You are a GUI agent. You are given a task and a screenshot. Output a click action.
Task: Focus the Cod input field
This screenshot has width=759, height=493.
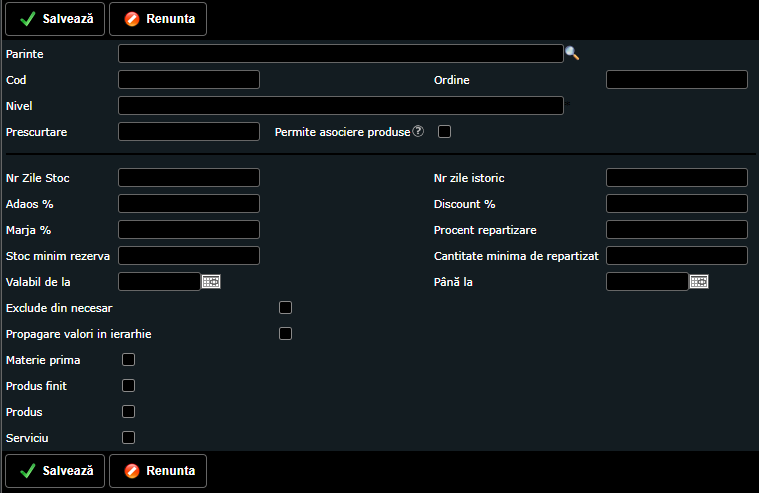point(189,80)
